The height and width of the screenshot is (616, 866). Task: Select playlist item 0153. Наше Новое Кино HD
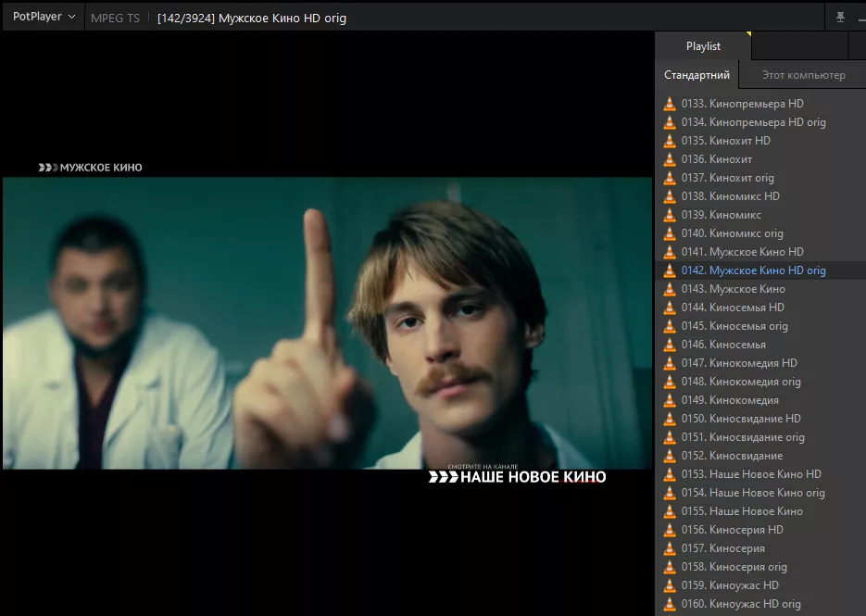click(760, 474)
